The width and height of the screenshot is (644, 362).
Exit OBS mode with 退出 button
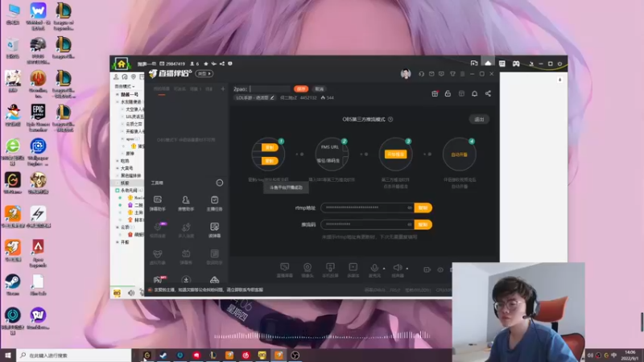point(479,119)
